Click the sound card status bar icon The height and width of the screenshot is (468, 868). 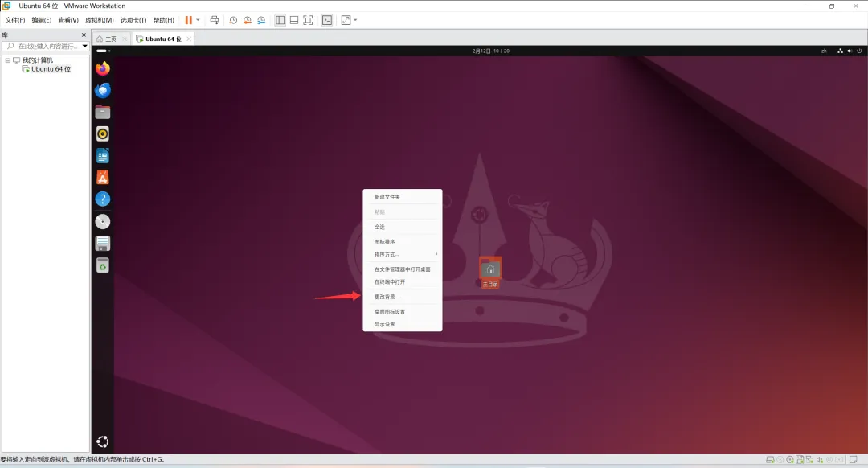[x=820, y=460]
